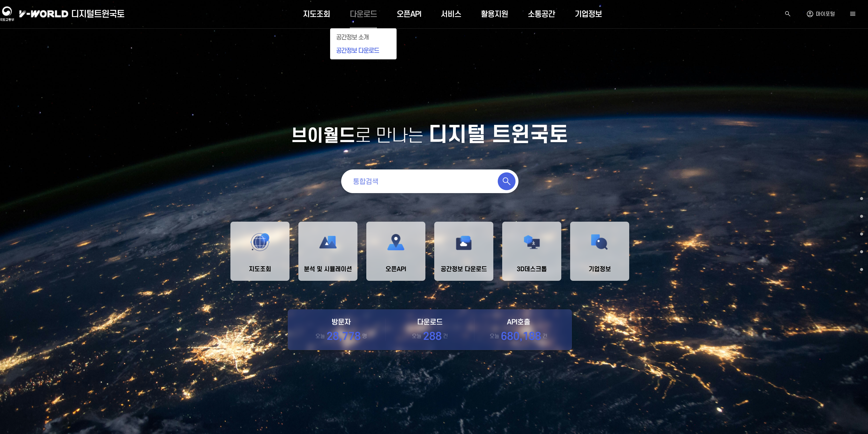This screenshot has height=434, width=868.
Task: Select the first page indicator dot
Action: pos(861,199)
